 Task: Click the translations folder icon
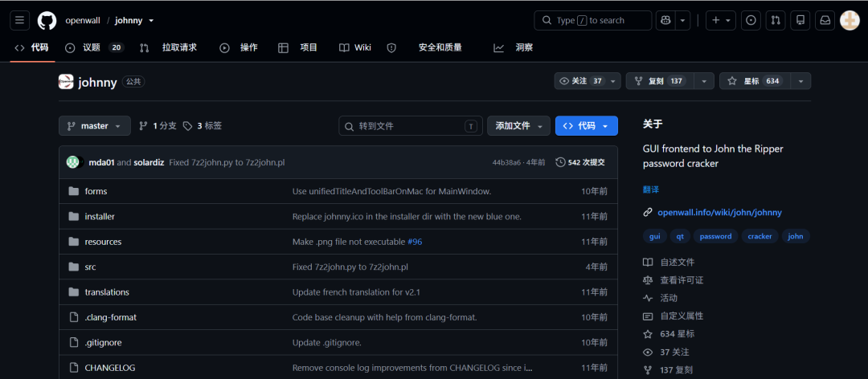74,292
